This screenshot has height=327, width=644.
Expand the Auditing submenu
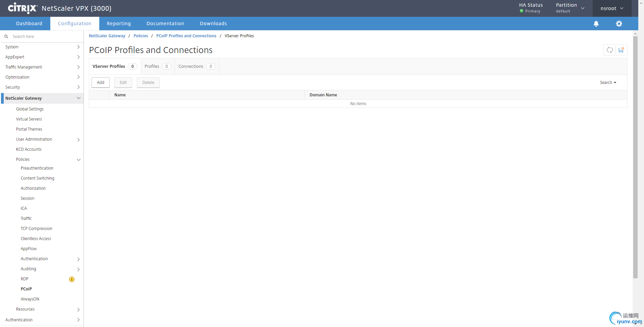click(78, 269)
